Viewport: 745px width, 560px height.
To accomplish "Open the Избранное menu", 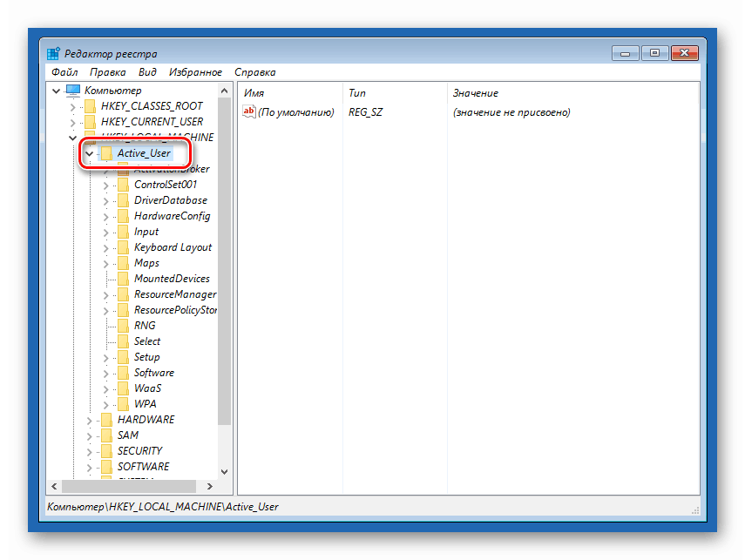I will point(195,72).
